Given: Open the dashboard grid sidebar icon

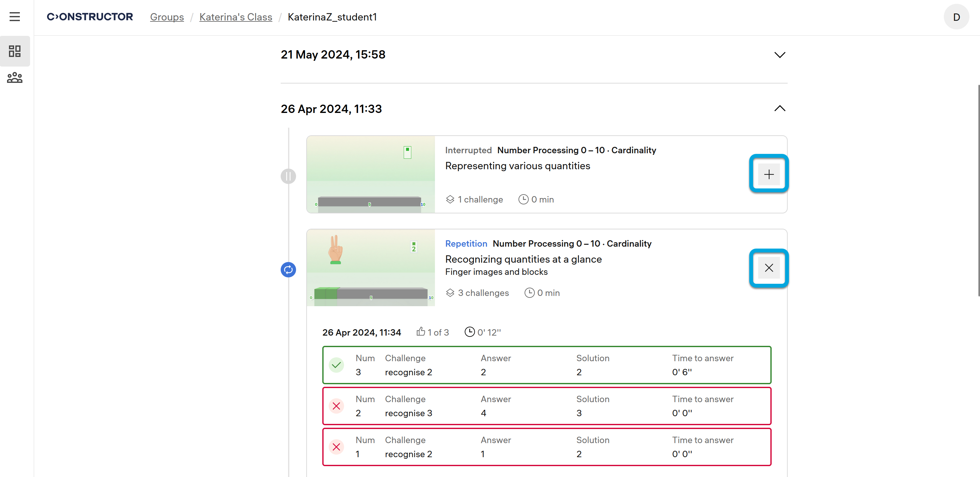Looking at the screenshot, I should (14, 51).
